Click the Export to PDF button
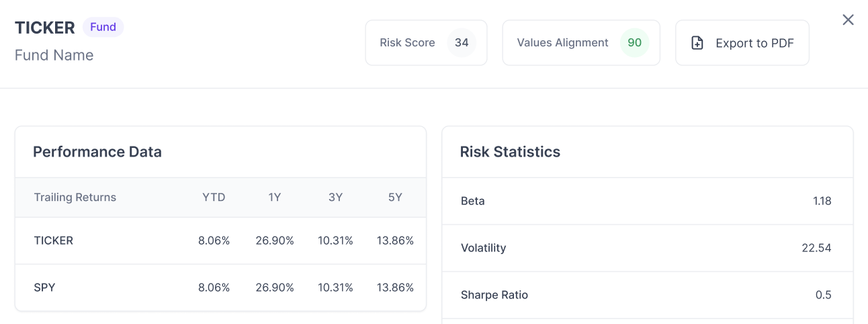 coord(742,42)
